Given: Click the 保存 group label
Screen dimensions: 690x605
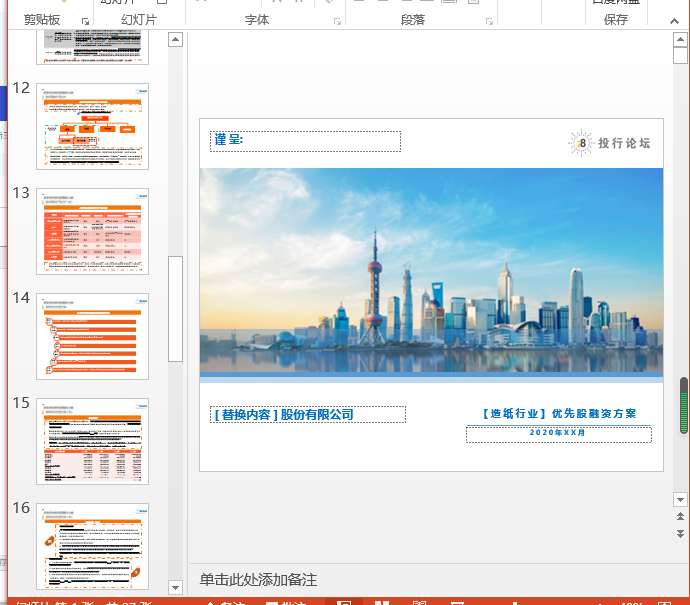Looking at the screenshot, I should tap(616, 20).
